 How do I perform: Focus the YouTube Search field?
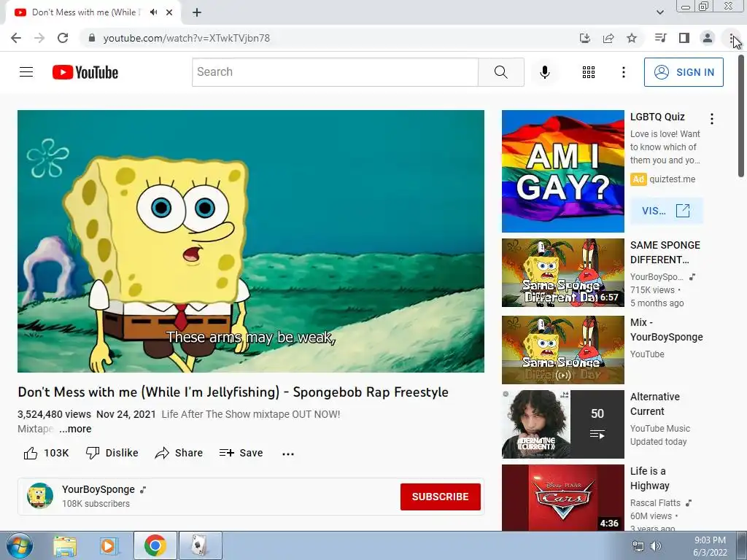pos(335,72)
